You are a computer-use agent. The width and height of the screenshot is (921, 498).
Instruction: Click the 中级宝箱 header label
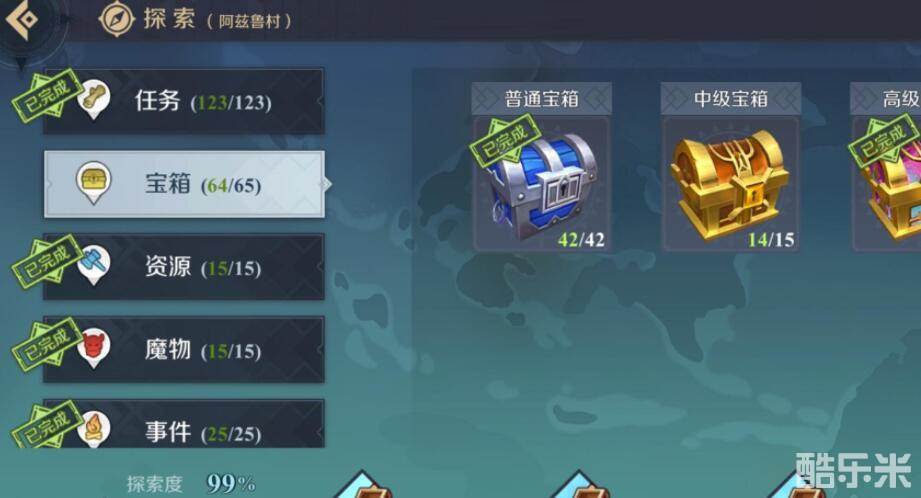(x=731, y=99)
